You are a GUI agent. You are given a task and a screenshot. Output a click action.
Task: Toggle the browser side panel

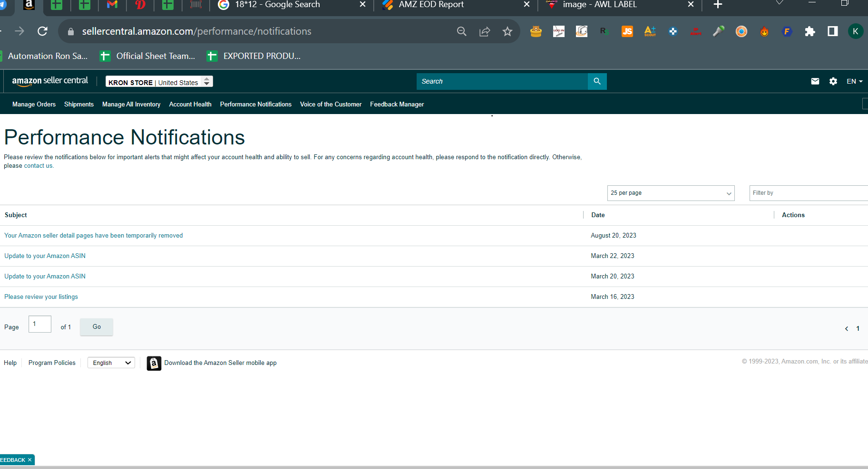click(x=833, y=31)
